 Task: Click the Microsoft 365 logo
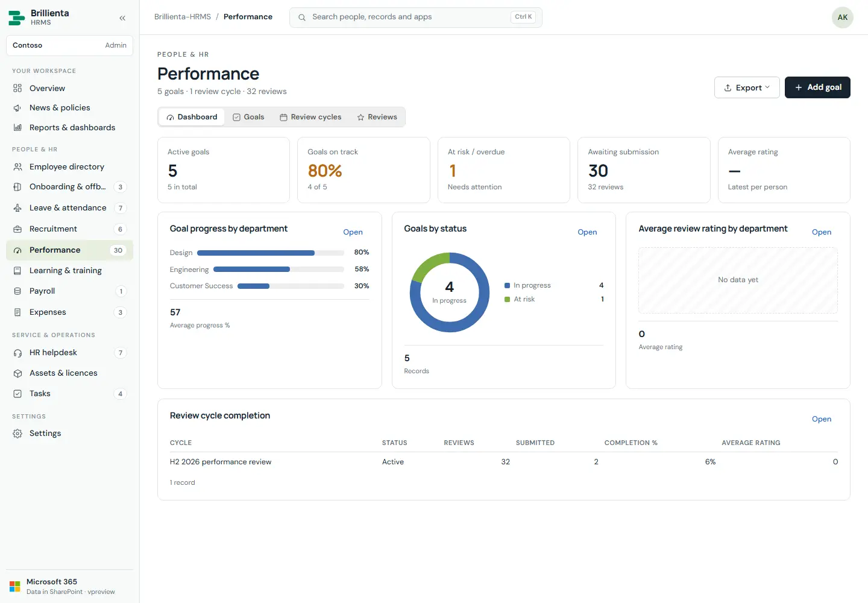pyautogui.click(x=15, y=586)
